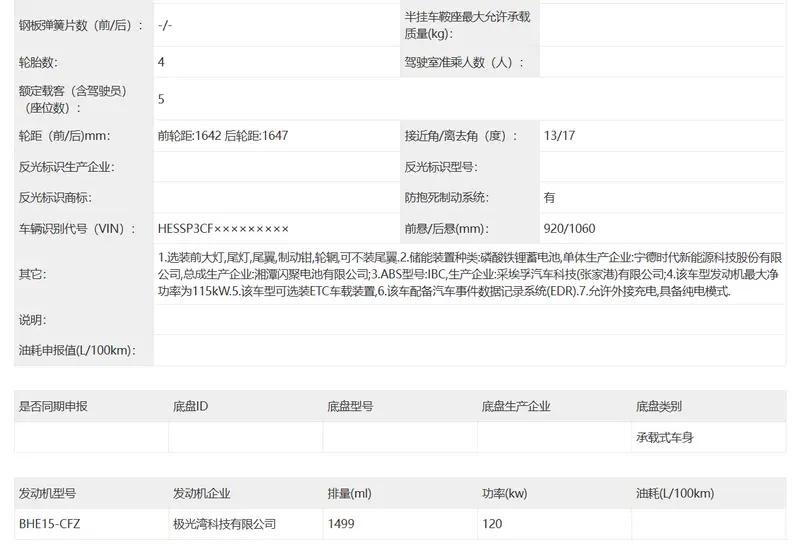Click the 油耗申报值(L/100km) label

click(x=76, y=350)
